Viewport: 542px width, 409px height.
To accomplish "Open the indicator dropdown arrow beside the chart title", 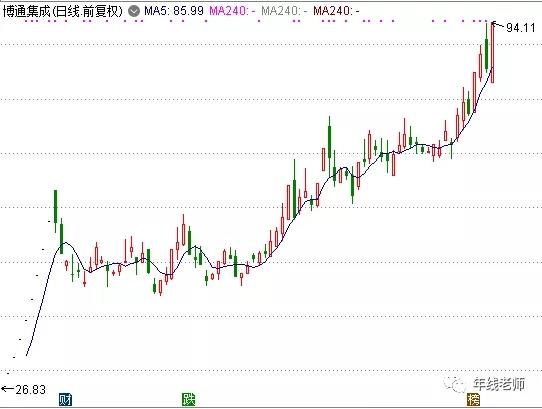I will 134,11.
